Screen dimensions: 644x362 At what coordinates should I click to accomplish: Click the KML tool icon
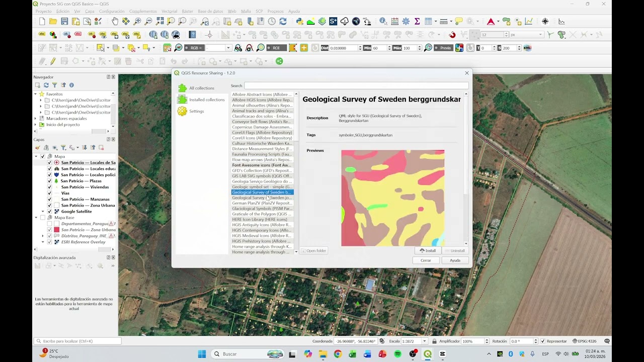527,48
